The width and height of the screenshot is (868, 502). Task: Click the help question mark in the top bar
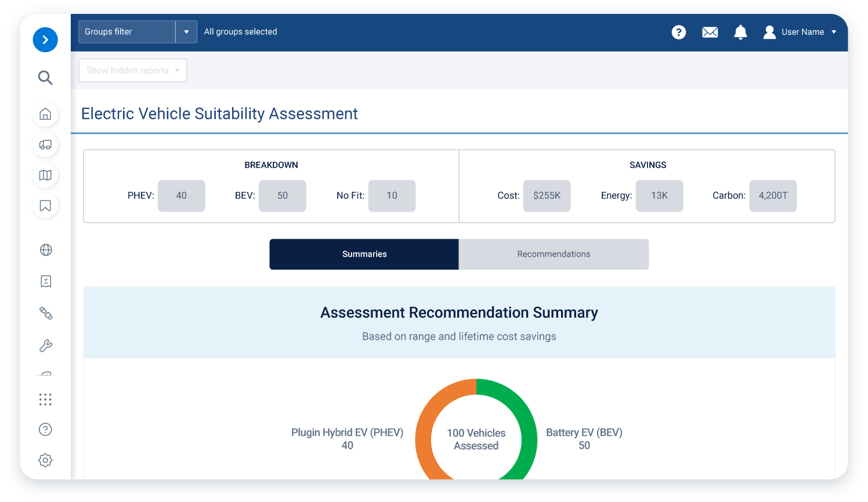click(679, 32)
